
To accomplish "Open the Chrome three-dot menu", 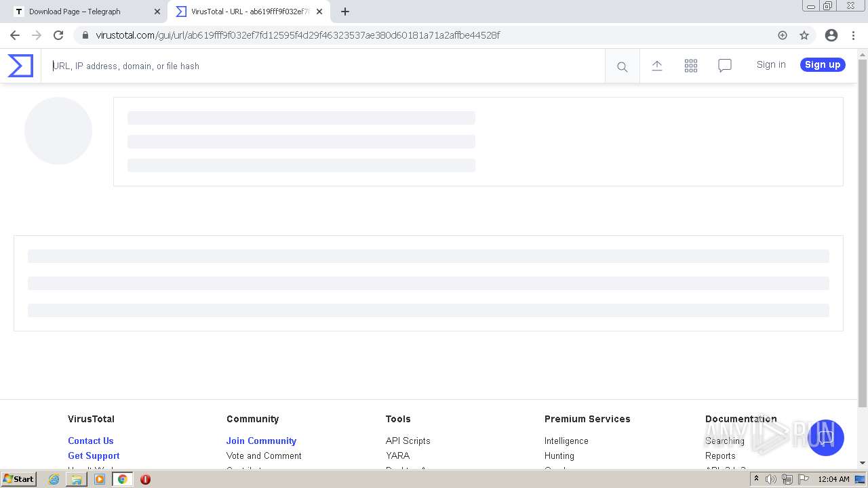I will [x=853, y=35].
